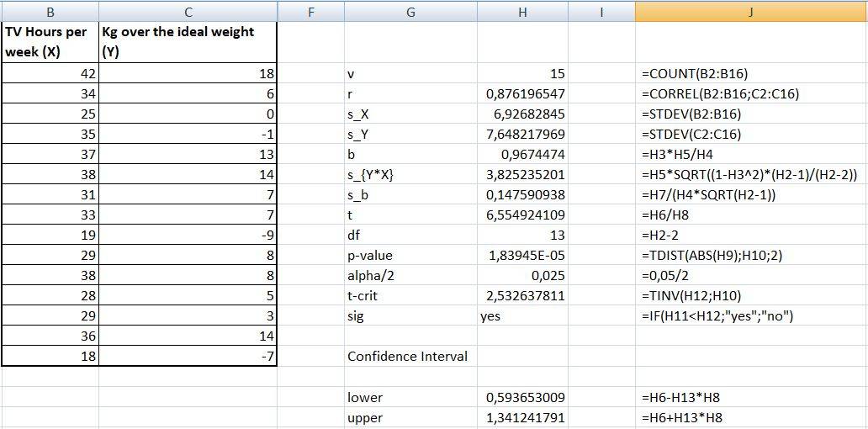Select the =CORREL(B2:B16;C2:C16) formula cell
868x429 pixels.
[x=751, y=94]
